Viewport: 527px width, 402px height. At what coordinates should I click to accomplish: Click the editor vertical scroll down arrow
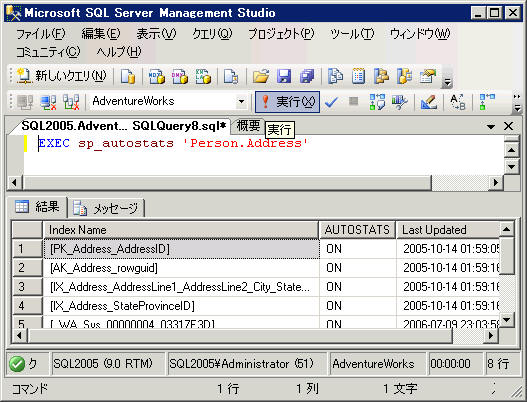[512, 166]
